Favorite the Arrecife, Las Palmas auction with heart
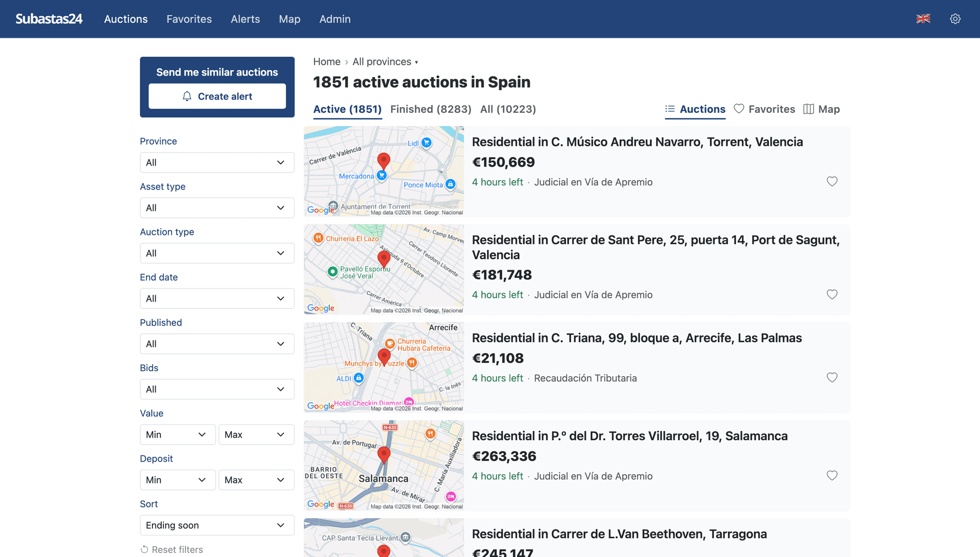Image resolution: width=980 pixels, height=557 pixels. tap(832, 377)
